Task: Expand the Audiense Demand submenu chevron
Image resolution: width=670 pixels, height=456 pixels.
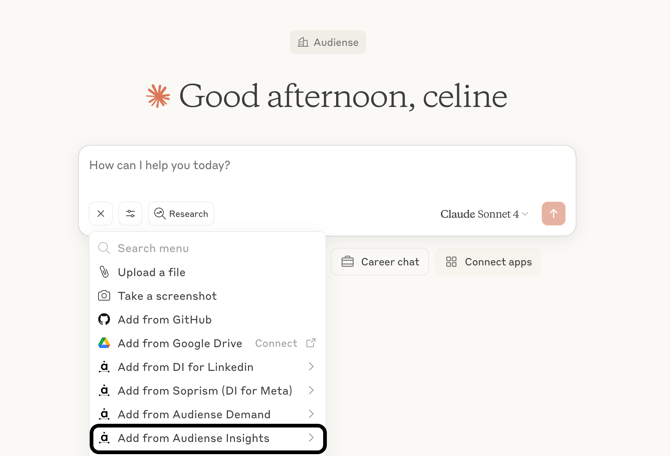Action: 311,414
